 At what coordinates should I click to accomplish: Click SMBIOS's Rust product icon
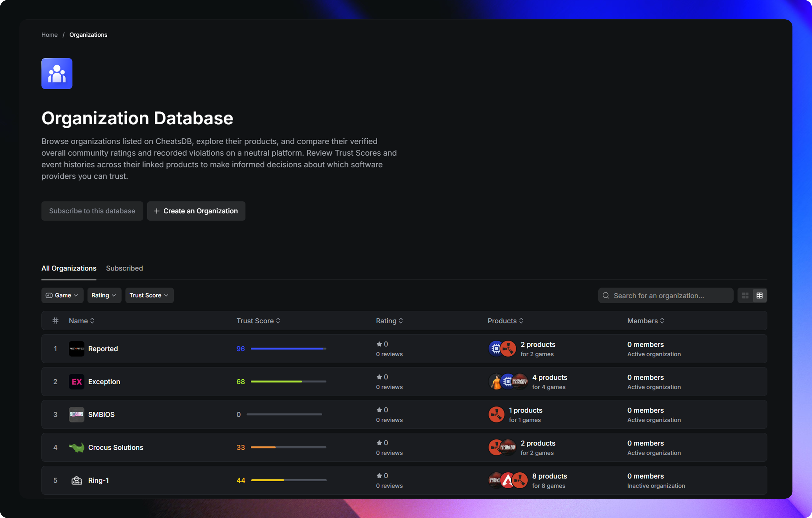pyautogui.click(x=496, y=415)
